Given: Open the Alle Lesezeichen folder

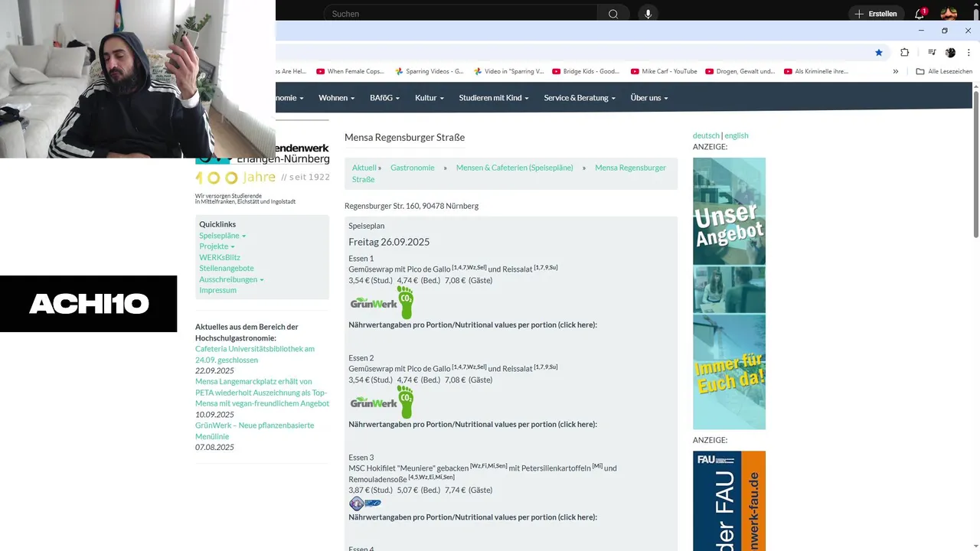Looking at the screenshot, I should click(944, 71).
